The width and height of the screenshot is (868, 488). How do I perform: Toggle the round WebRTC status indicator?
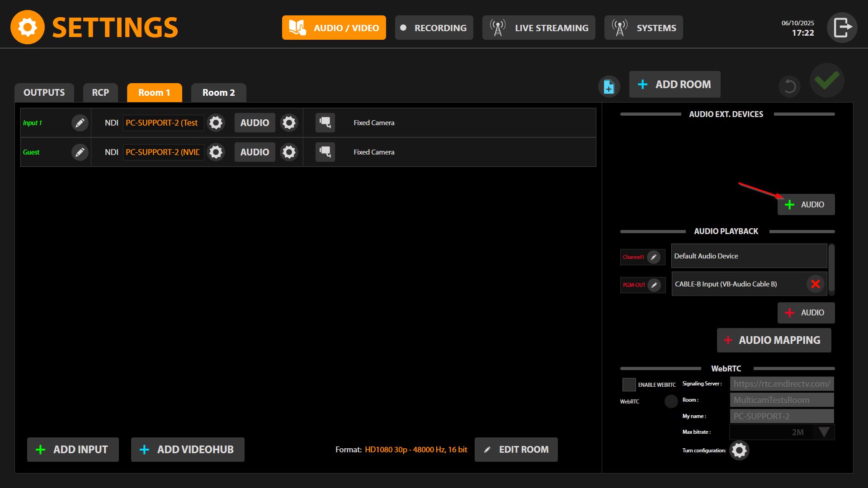pos(671,401)
